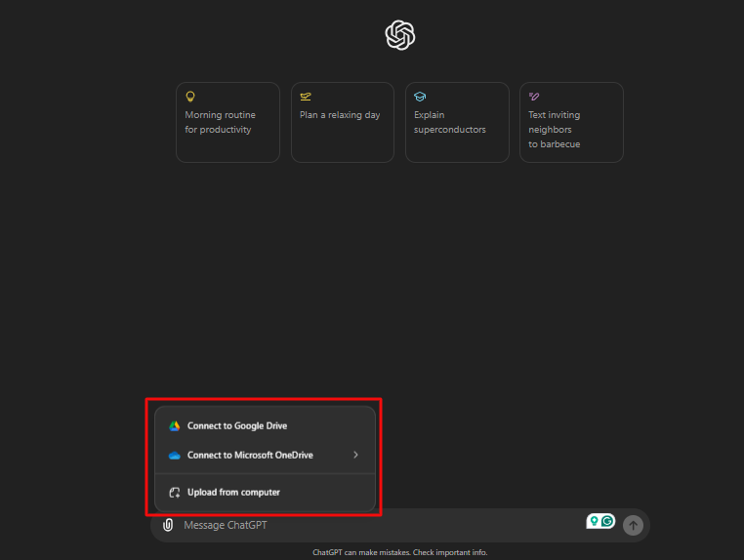Image resolution: width=744 pixels, height=560 pixels.
Task: Click the ChatGPT logo at the top
Action: pos(400,36)
